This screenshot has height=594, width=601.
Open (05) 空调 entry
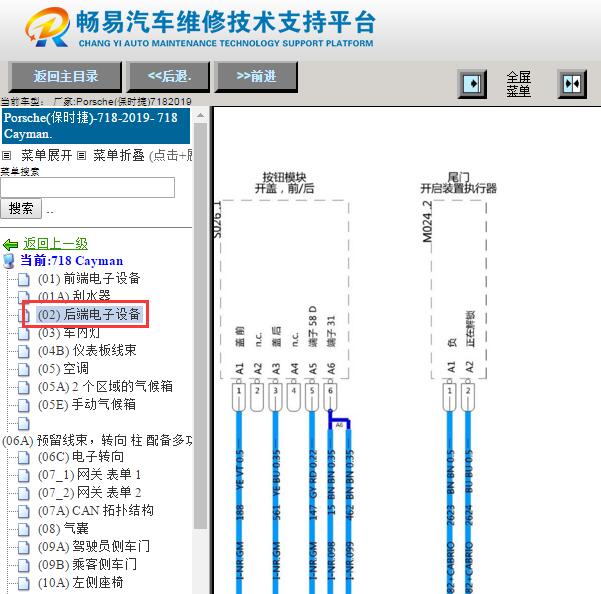coord(63,369)
